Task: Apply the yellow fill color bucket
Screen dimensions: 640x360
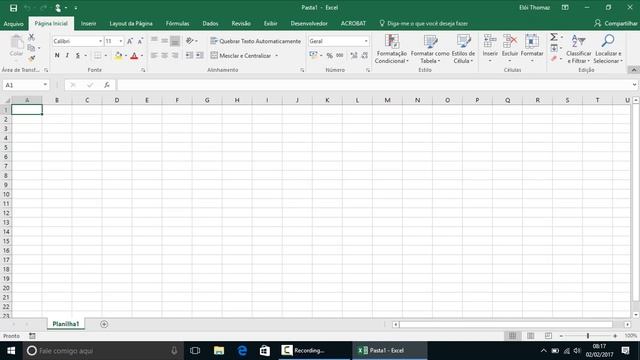Action: [x=118, y=56]
